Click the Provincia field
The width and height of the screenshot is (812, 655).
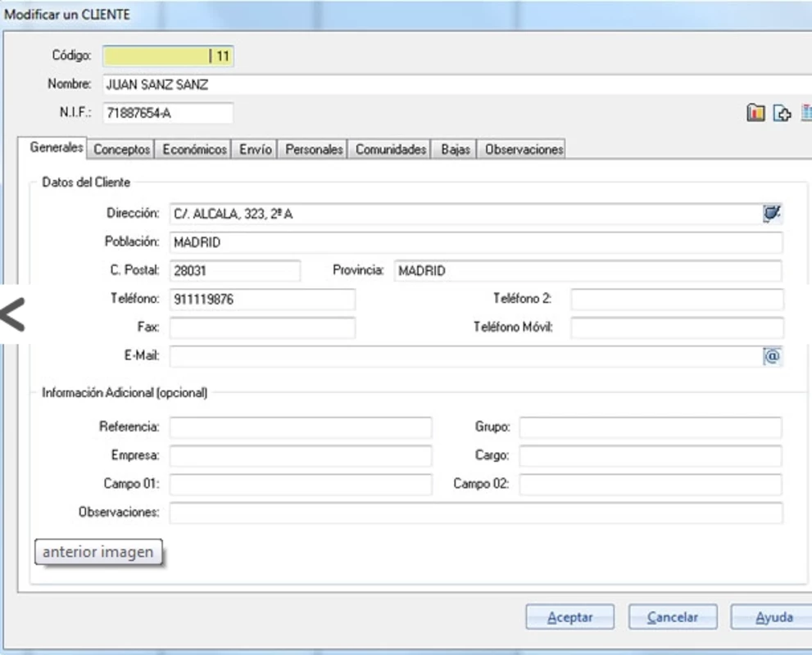(x=587, y=270)
